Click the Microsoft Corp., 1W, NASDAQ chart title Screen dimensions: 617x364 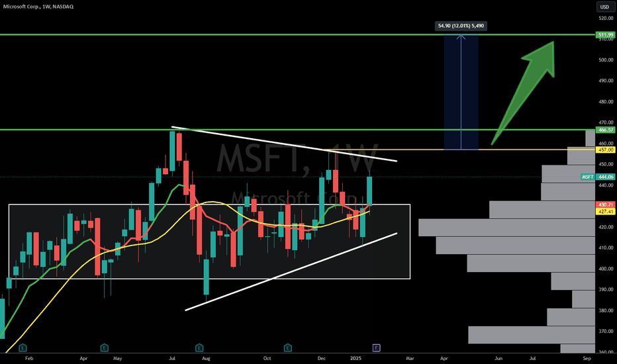point(38,7)
